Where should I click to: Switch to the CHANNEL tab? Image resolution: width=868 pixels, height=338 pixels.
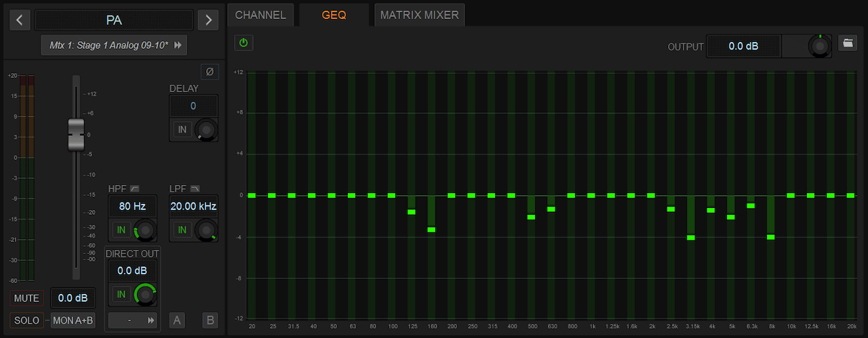260,14
